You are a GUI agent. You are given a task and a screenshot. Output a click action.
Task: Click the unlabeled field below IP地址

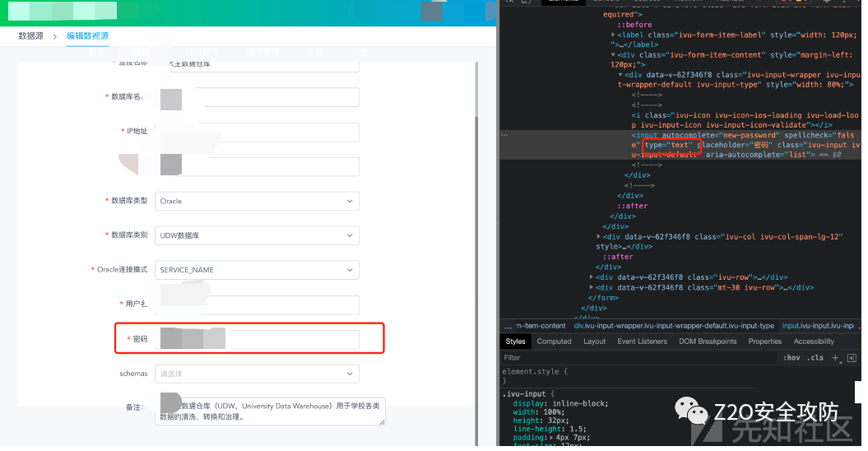click(x=257, y=166)
